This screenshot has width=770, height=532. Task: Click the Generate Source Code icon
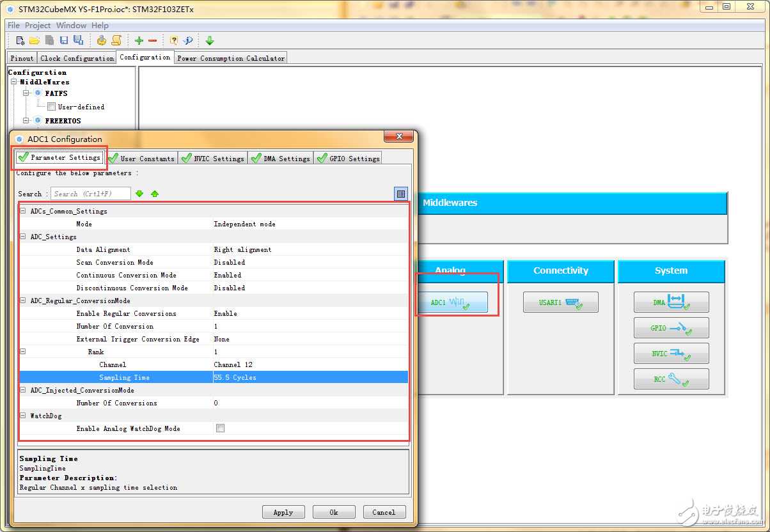101,40
